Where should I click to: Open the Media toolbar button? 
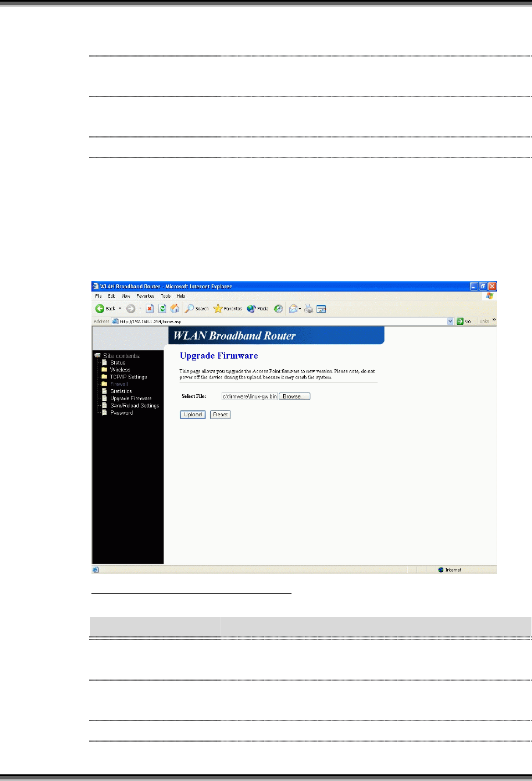258,309
